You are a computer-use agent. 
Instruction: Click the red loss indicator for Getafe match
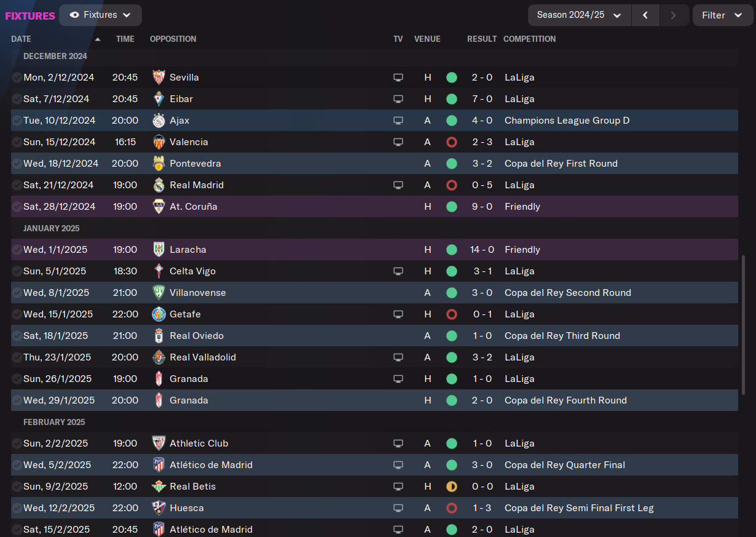pos(452,314)
